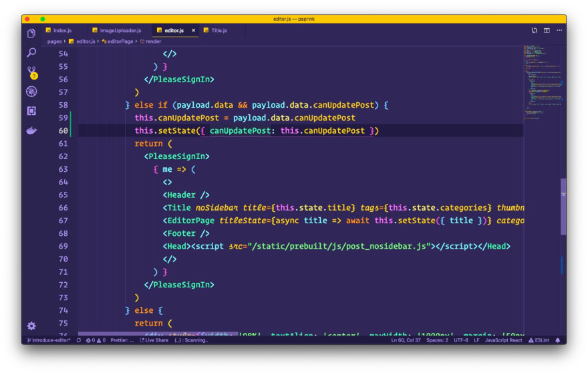Click the Scanning status bar item
The image size is (588, 373).
[x=191, y=340]
